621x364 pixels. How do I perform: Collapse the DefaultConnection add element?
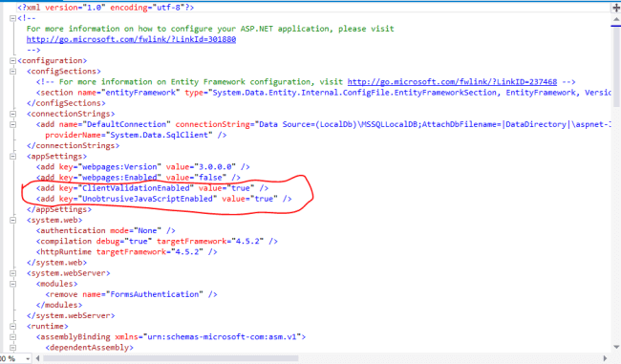coord(12,124)
